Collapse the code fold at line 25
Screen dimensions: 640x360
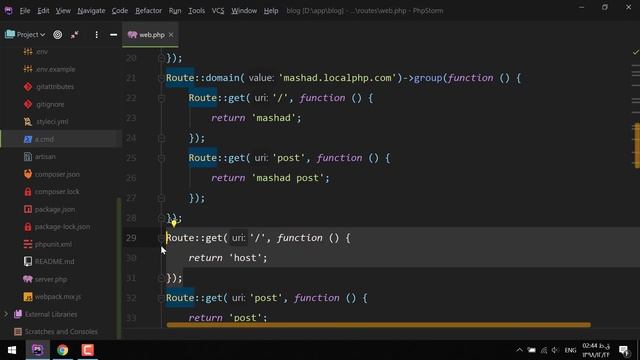[x=161, y=158]
